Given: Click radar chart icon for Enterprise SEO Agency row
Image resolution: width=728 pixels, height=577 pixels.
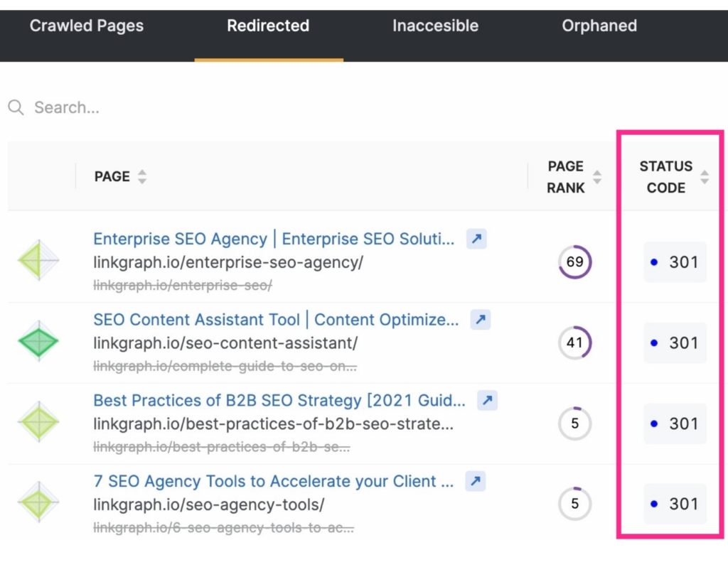Looking at the screenshot, I should point(38,261).
